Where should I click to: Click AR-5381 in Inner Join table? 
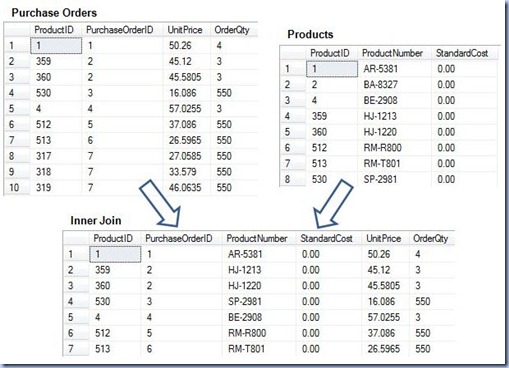click(245, 254)
